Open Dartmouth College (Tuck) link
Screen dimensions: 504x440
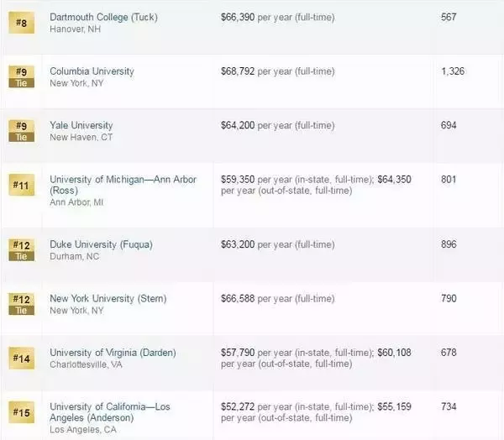(x=103, y=17)
